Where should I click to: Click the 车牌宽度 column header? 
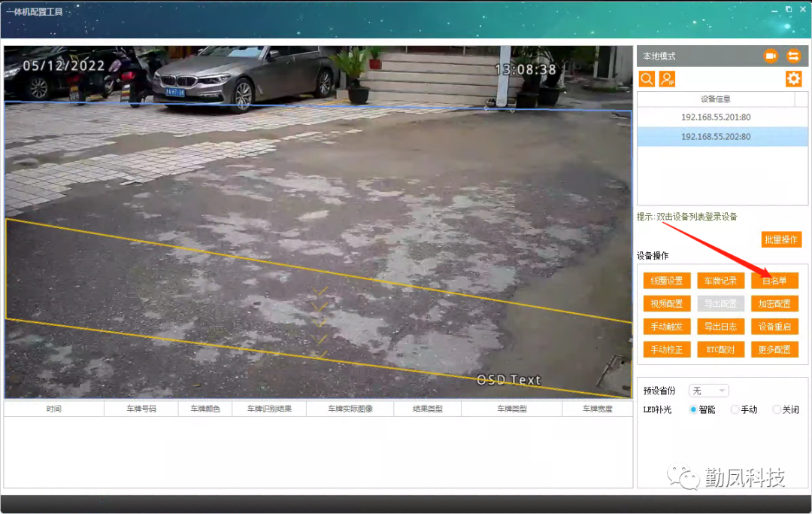tap(597, 409)
